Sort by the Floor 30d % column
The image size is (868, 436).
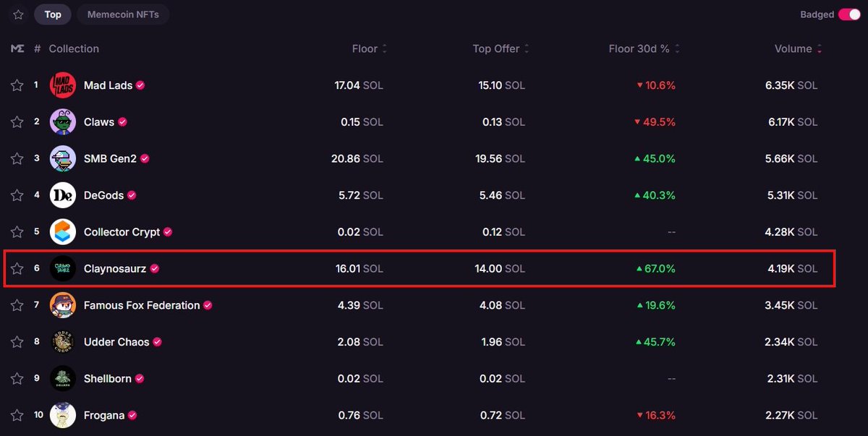tap(644, 48)
